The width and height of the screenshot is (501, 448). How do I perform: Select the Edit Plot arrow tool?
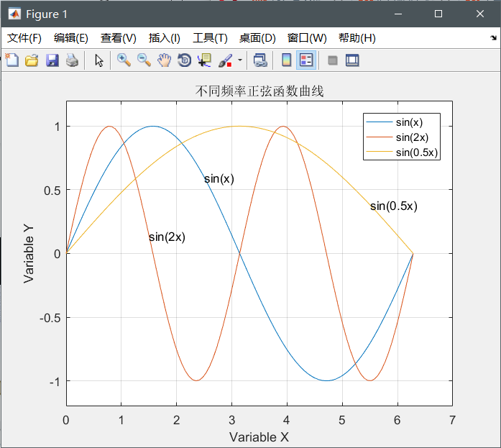pyautogui.click(x=99, y=60)
